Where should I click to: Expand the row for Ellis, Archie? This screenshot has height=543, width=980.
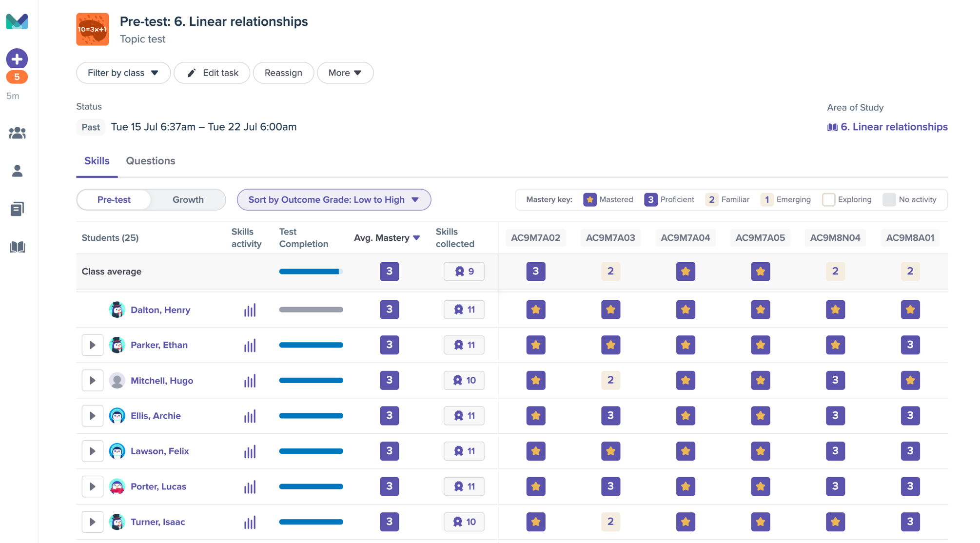[x=92, y=415]
